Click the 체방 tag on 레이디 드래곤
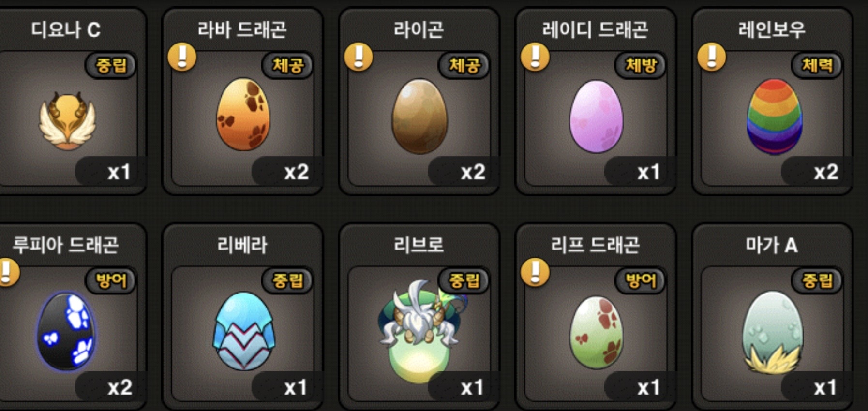 [641, 65]
